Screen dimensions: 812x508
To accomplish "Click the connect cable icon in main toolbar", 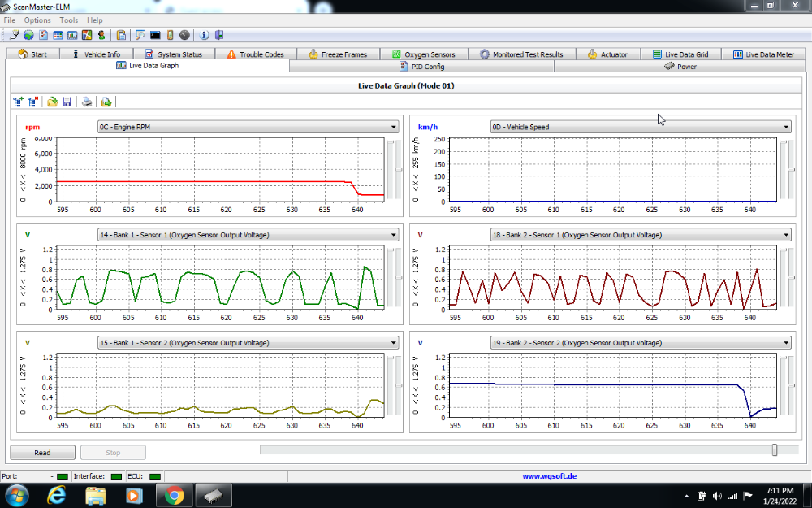I will pyautogui.click(x=15, y=35).
